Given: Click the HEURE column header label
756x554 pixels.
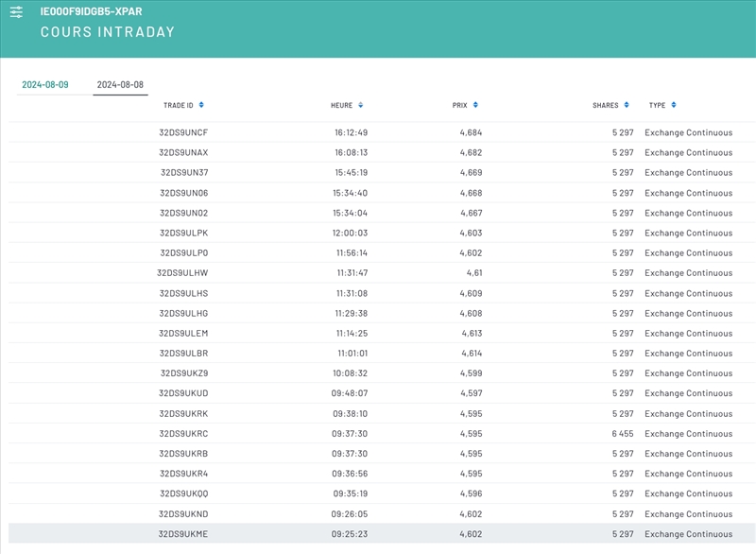Looking at the screenshot, I should (341, 105).
